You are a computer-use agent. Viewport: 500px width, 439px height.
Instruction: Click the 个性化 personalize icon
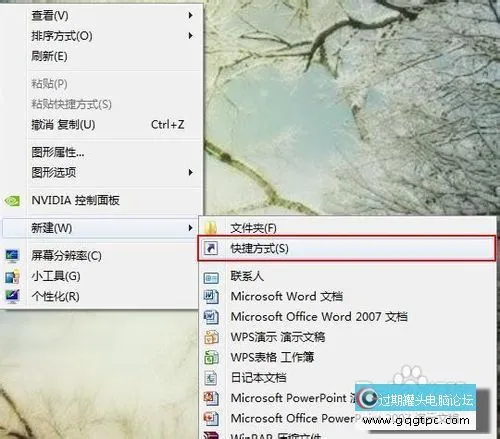[x=13, y=297]
